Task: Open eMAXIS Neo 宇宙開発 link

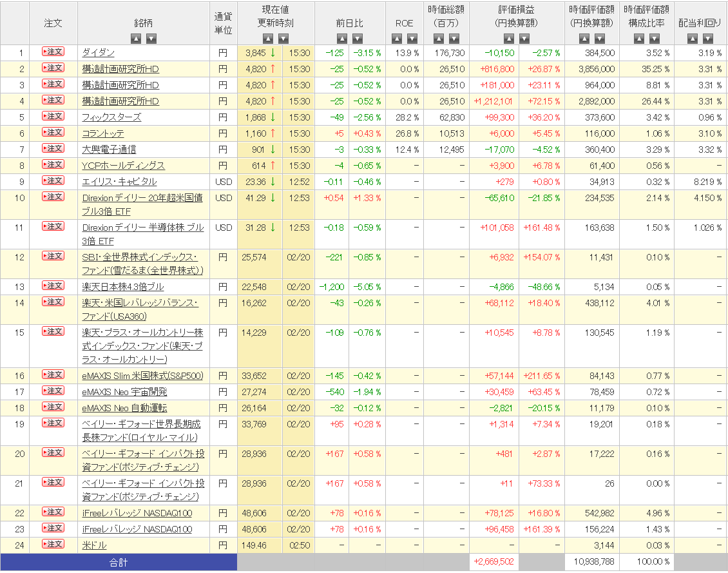Action: 124,392
